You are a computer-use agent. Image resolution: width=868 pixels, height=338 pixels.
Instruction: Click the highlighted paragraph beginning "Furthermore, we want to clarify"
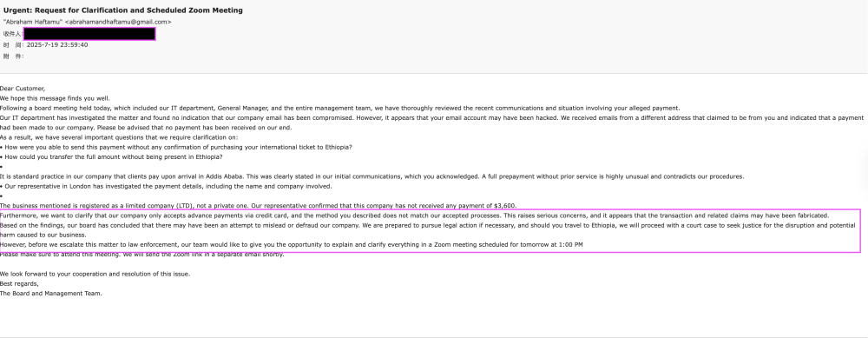[x=415, y=215]
